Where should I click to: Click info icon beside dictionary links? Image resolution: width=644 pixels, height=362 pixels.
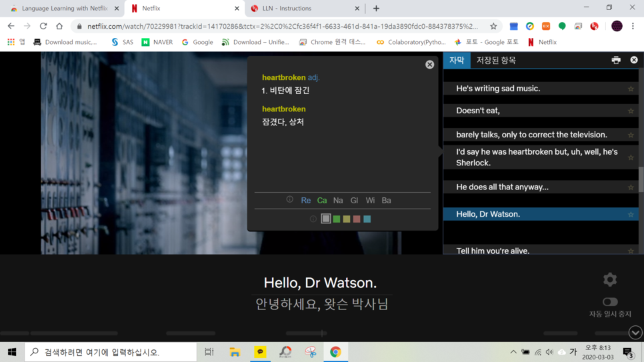coord(289,199)
